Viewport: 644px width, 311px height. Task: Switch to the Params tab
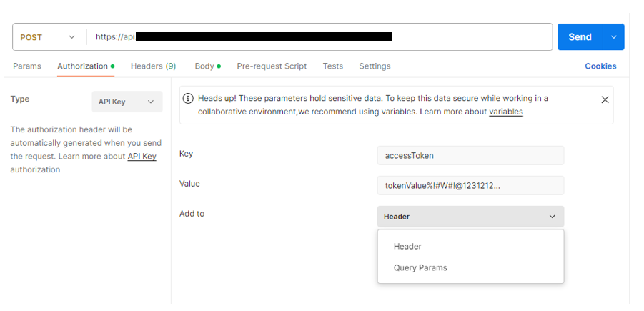[x=27, y=66]
